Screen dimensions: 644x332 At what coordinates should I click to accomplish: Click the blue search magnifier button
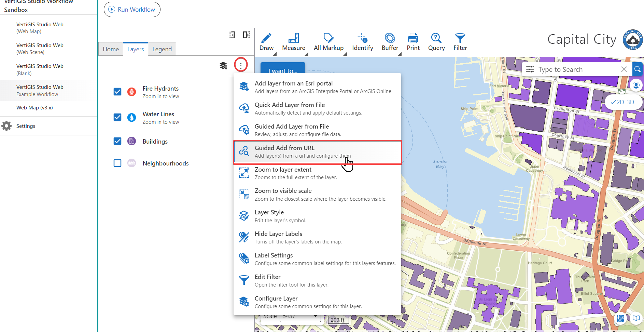tap(637, 69)
